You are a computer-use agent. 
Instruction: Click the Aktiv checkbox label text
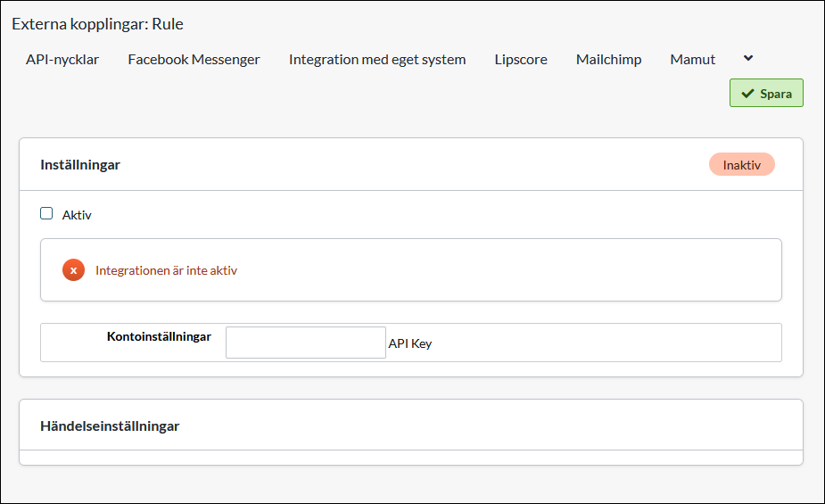pos(77,215)
